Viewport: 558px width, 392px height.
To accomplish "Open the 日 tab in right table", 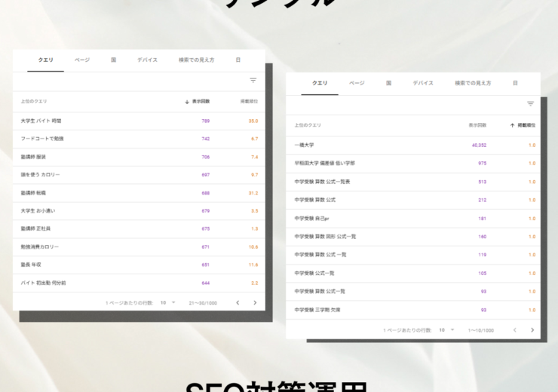I will tap(515, 83).
